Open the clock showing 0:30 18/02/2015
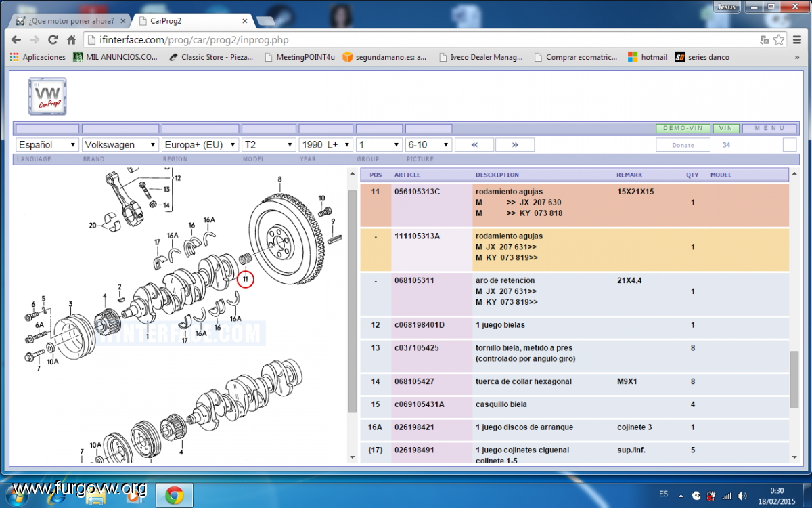Viewport: 812px width, 508px height. tap(777, 496)
